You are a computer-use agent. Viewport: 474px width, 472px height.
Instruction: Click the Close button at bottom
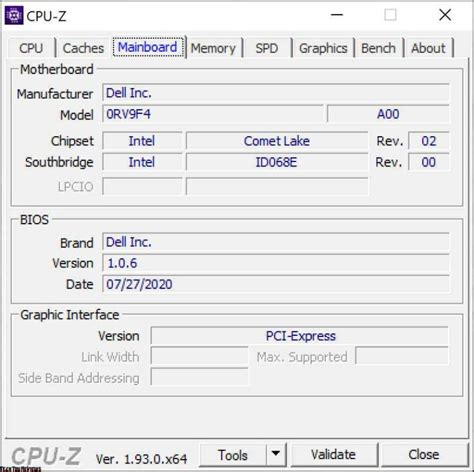point(424,455)
